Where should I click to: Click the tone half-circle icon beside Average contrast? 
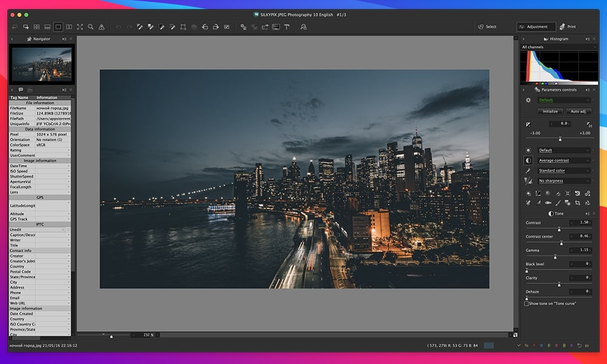click(x=528, y=161)
